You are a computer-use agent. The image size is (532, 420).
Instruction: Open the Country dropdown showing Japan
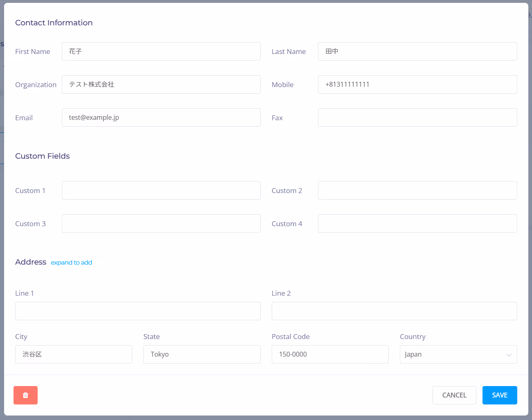458,354
